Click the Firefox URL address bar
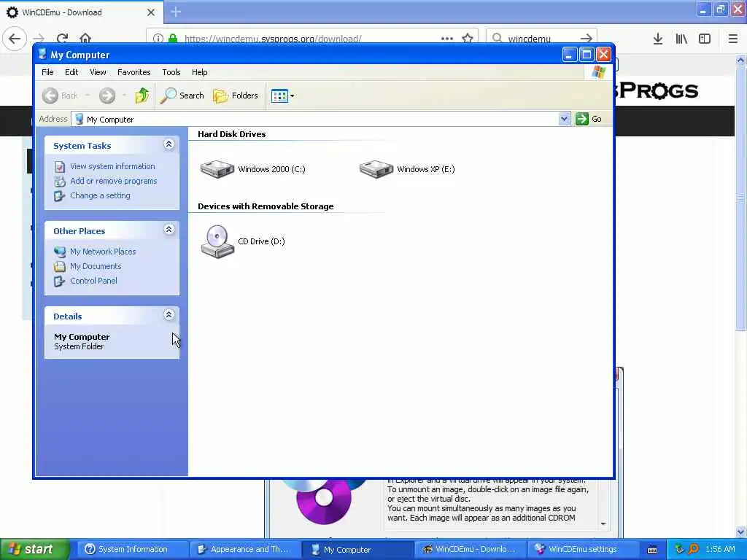Screen dimensions: 747x560 [x=312, y=38]
